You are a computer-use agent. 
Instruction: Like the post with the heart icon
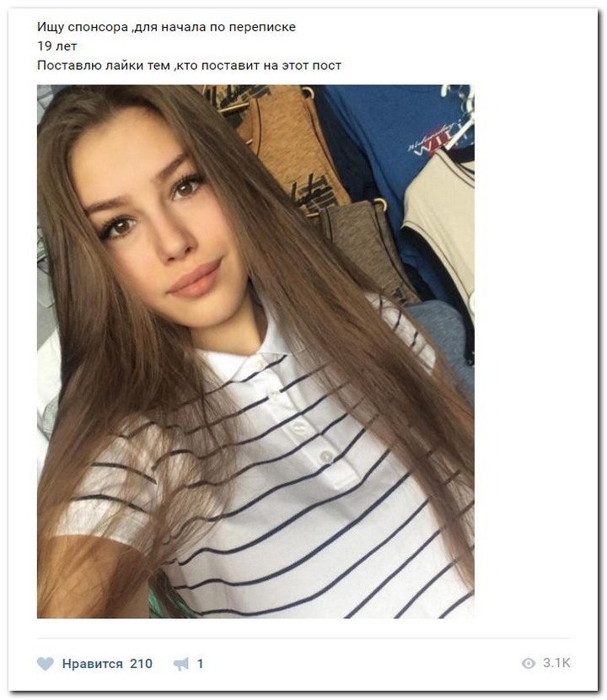pos(45,664)
